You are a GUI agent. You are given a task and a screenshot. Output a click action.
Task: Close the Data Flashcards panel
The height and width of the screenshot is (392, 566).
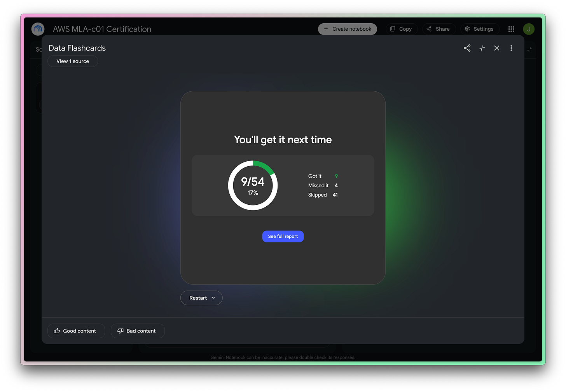[x=497, y=48]
